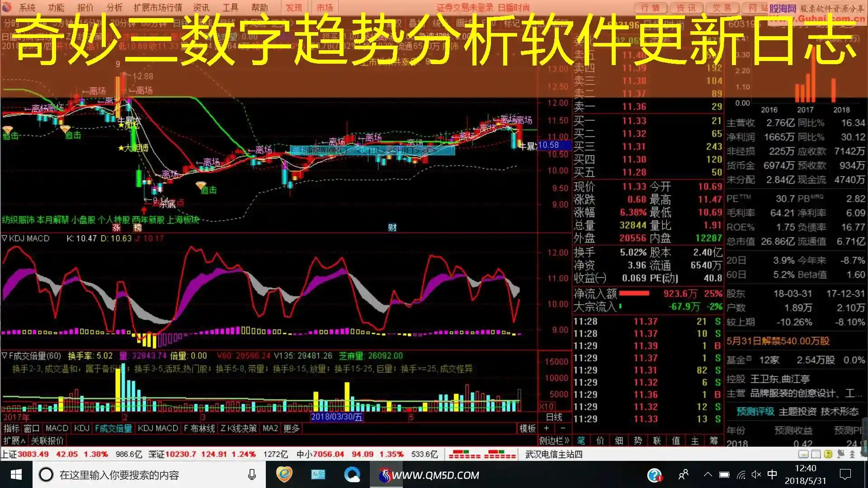The width and height of the screenshot is (868, 488).
Task: Click the 追击 diamond marker at chart's far left
Action: (8, 130)
